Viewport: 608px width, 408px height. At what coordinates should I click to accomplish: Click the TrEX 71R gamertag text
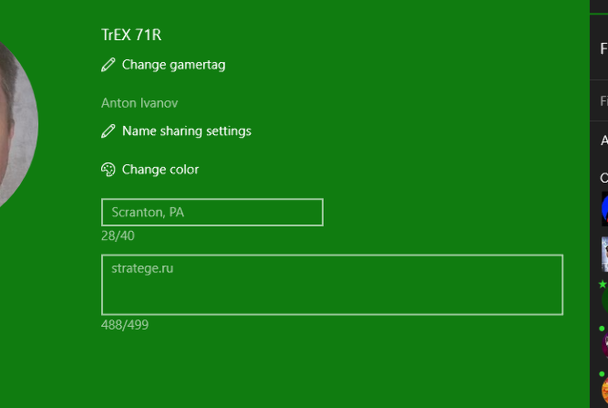click(x=131, y=35)
